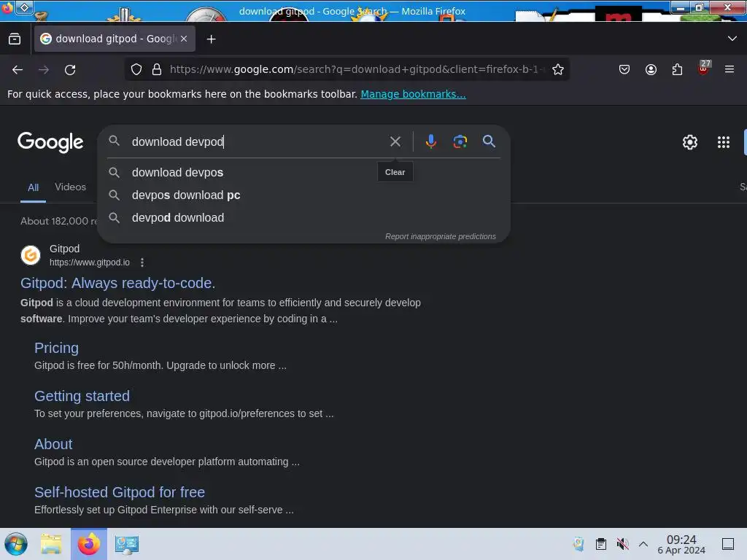747x560 pixels.
Task: Click the site security padlock icon
Action: point(156,69)
